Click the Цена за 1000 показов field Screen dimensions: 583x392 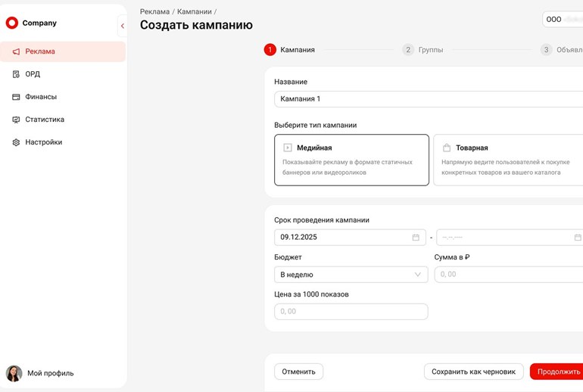(x=351, y=312)
